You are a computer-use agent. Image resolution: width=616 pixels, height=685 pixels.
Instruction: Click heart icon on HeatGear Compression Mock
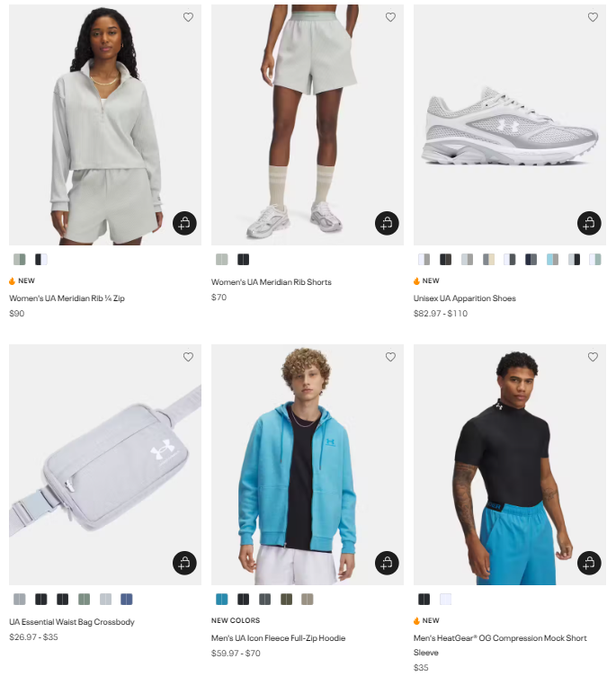click(x=593, y=357)
